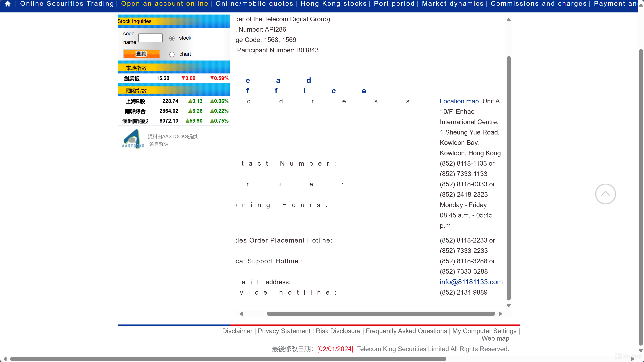Image resolution: width=644 pixels, height=362 pixels.
Task: Click inner frame scroll-right arrow
Action: coord(500,314)
